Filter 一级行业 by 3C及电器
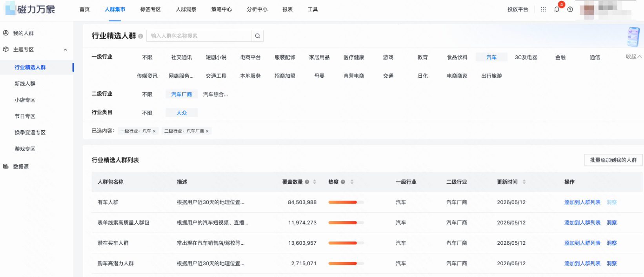Image resolution: width=644 pixels, height=277 pixels. (526, 57)
